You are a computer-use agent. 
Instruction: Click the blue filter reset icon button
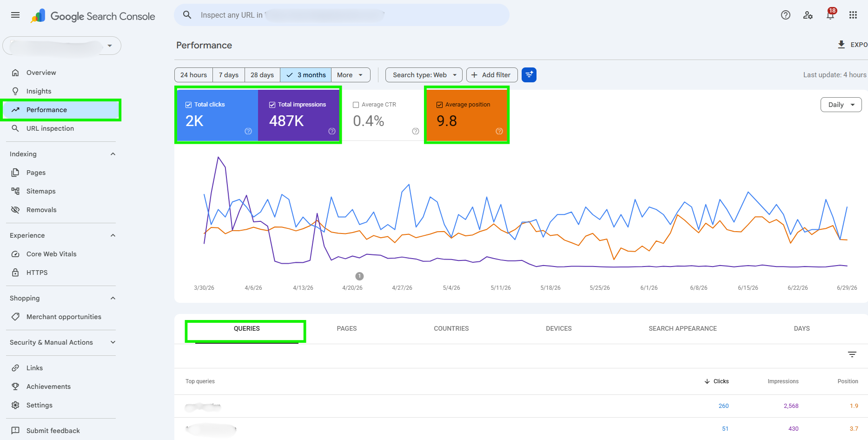529,75
